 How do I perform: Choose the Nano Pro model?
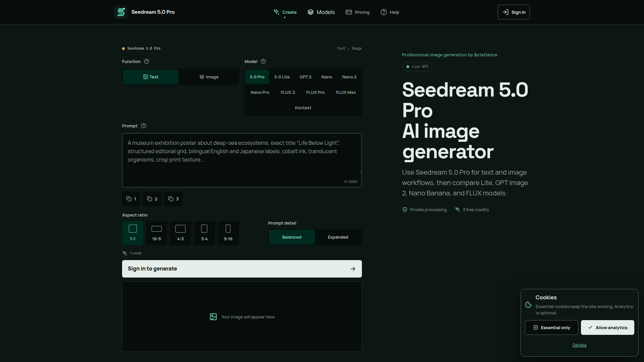click(x=260, y=92)
